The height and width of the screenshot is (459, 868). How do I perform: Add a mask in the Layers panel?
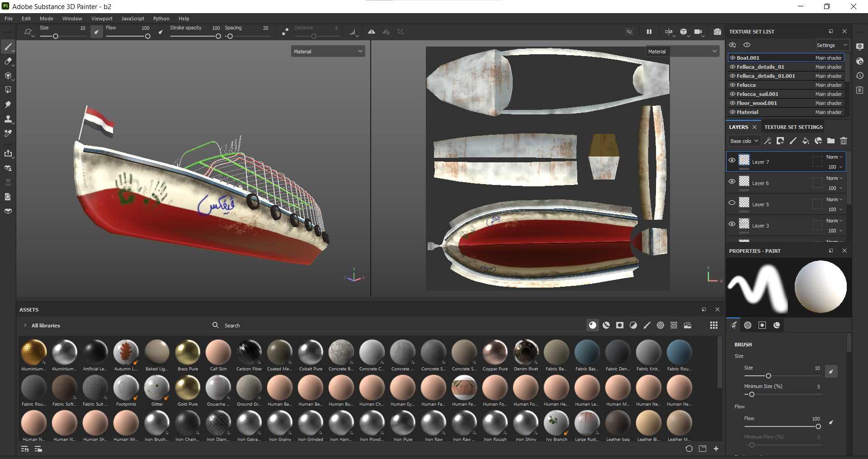(x=780, y=141)
